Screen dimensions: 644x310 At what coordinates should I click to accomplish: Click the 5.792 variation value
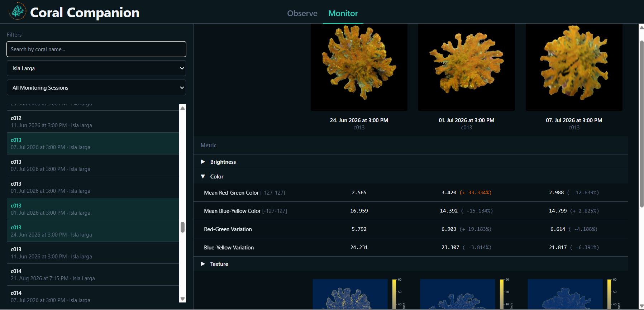[359, 229]
